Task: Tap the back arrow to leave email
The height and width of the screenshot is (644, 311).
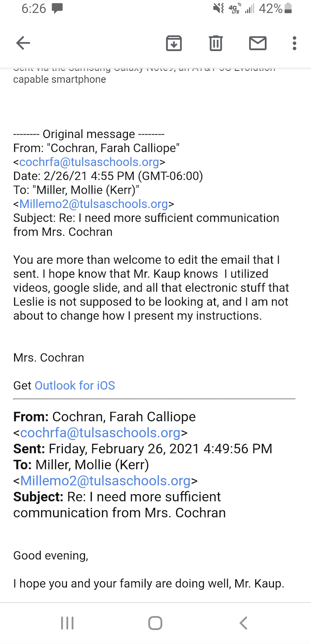Action: [x=23, y=43]
